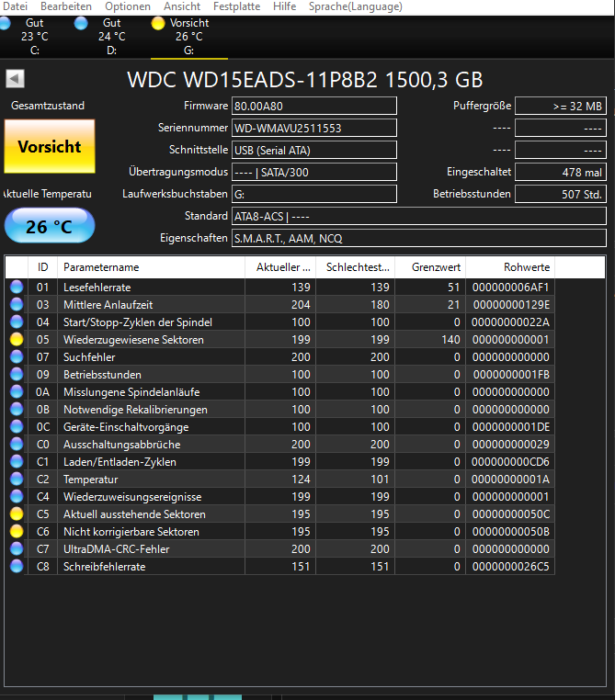The image size is (615, 700).
Task: Click raw value 0000000026C5
Action: pyautogui.click(x=511, y=567)
